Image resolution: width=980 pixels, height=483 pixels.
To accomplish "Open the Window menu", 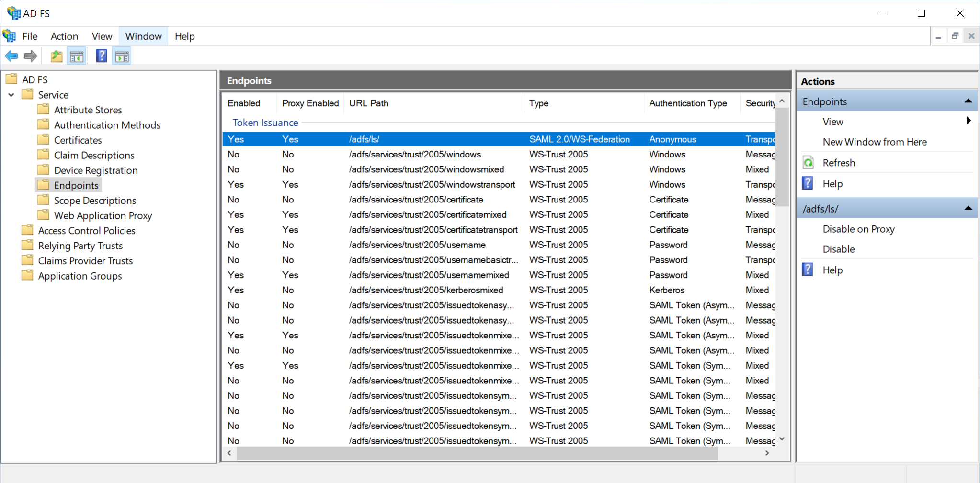I will click(x=143, y=36).
